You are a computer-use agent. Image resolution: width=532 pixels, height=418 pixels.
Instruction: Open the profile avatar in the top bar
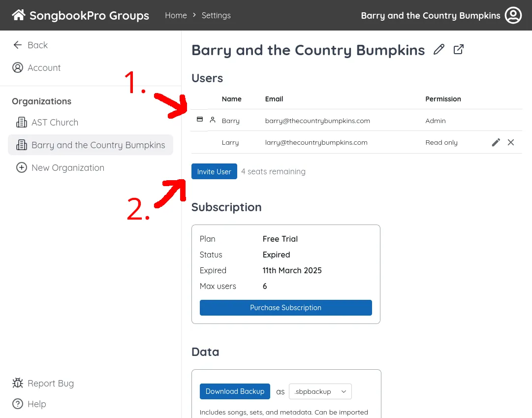pos(513,15)
